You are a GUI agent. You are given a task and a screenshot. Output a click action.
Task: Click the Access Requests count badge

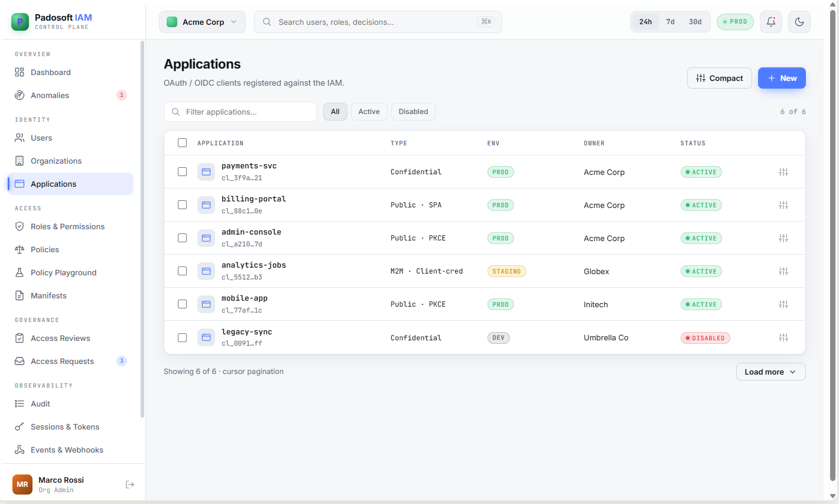pos(122,361)
